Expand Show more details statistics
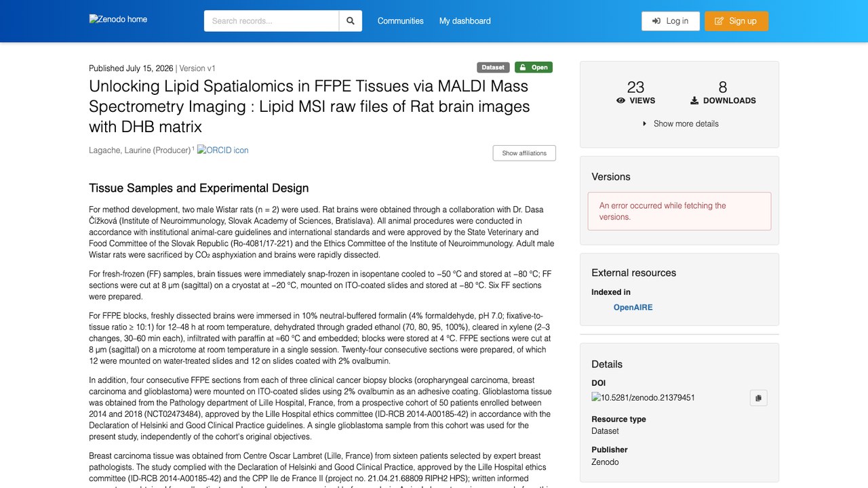This screenshot has height=488, width=868. pos(679,123)
